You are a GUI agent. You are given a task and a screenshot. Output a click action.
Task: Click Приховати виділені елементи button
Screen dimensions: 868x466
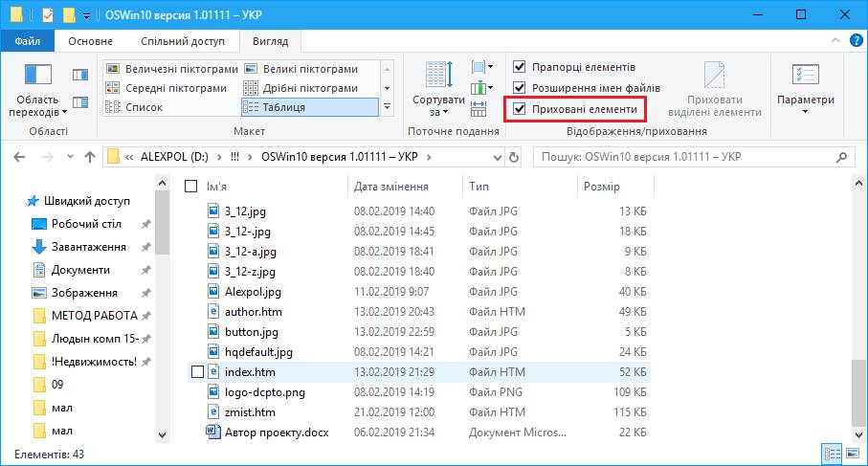point(715,90)
